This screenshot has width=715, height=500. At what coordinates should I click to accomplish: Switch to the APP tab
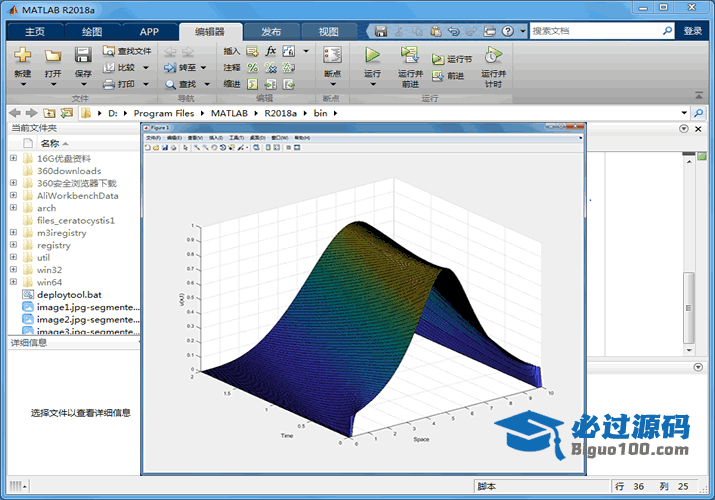149,31
